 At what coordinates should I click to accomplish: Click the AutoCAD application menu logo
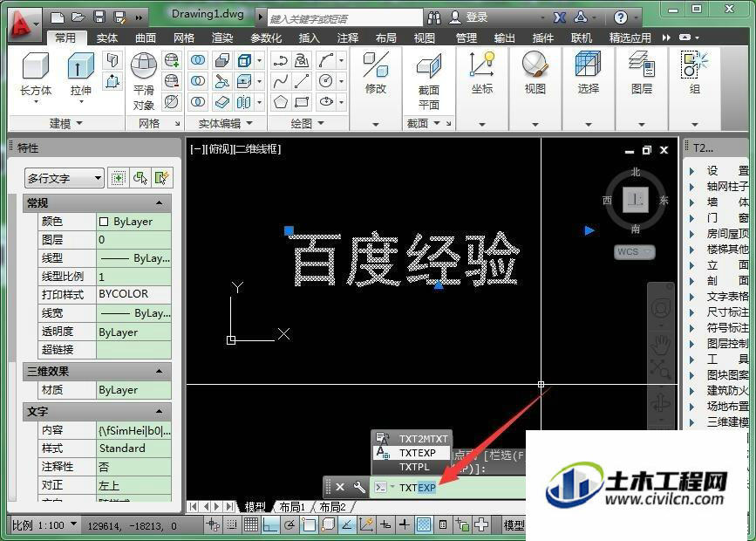tap(23, 24)
